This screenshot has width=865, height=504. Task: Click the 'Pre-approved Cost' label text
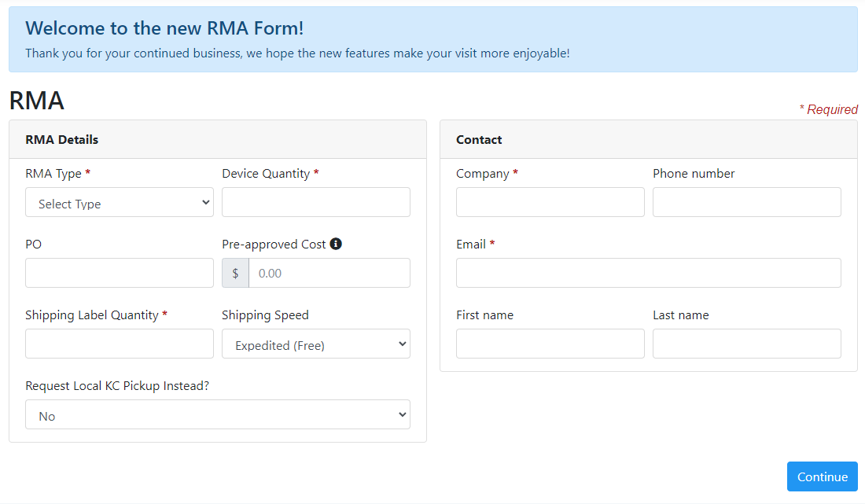click(x=274, y=245)
